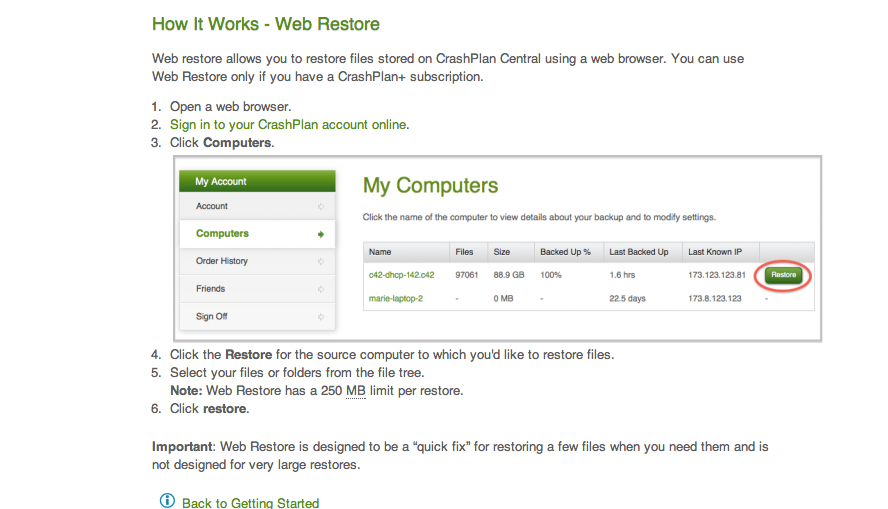Choose Sign Off in the sidebar
This screenshot has width=888, height=509.
click(257, 316)
